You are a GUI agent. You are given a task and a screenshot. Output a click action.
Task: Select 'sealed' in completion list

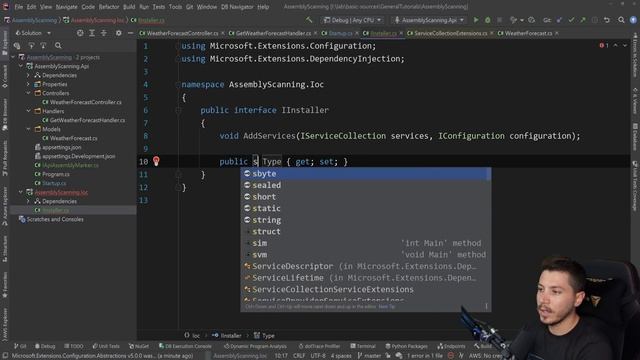pyautogui.click(x=366, y=185)
